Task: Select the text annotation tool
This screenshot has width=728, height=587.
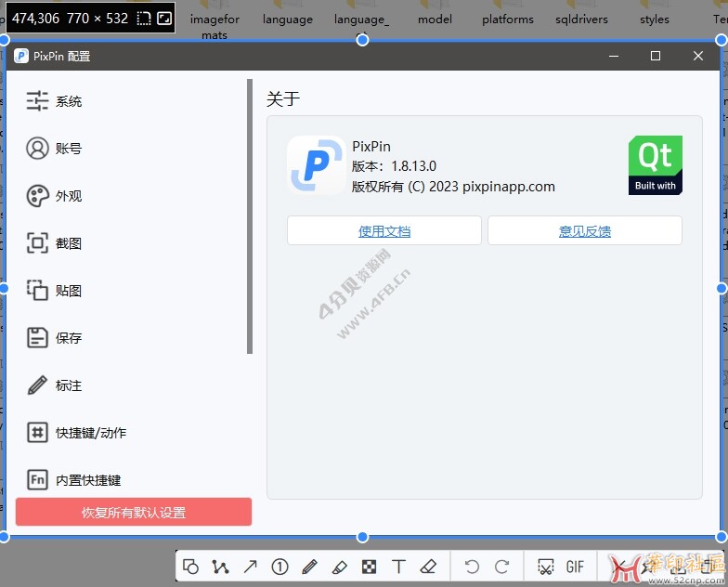Action: click(x=398, y=567)
